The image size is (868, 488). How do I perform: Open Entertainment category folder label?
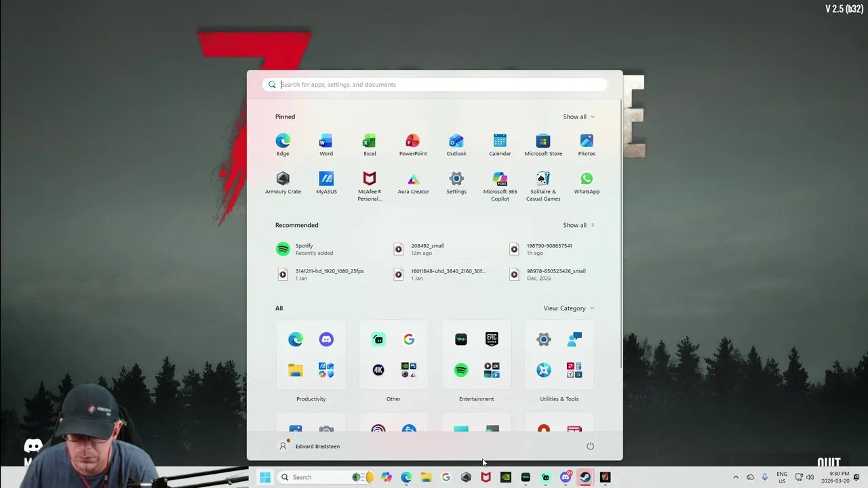pyautogui.click(x=477, y=399)
